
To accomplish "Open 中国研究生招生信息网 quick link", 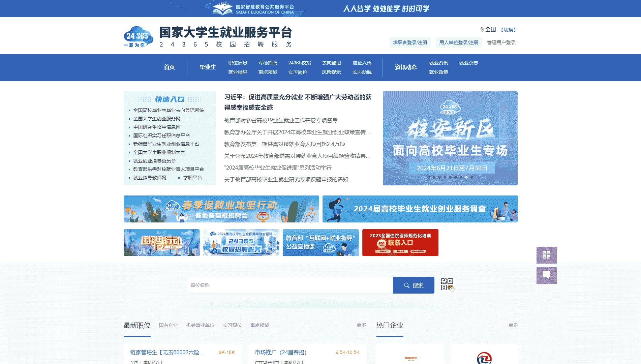I will pos(157,127).
